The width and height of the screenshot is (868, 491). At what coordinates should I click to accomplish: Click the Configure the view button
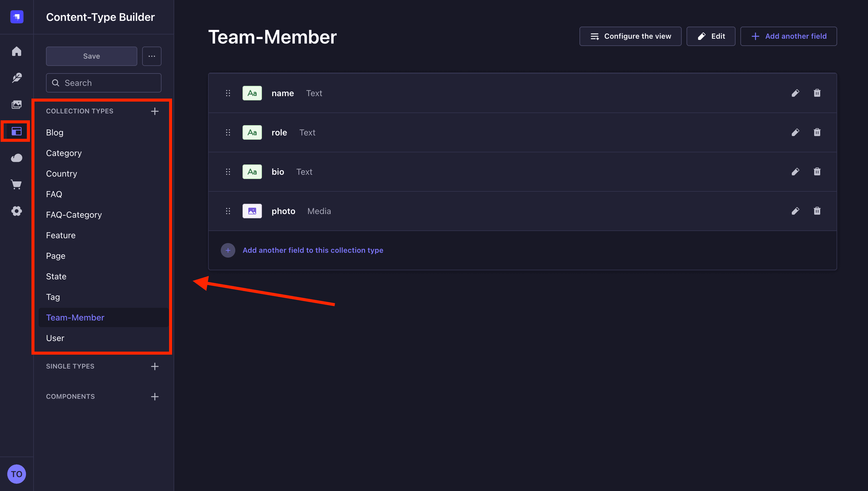tap(630, 36)
